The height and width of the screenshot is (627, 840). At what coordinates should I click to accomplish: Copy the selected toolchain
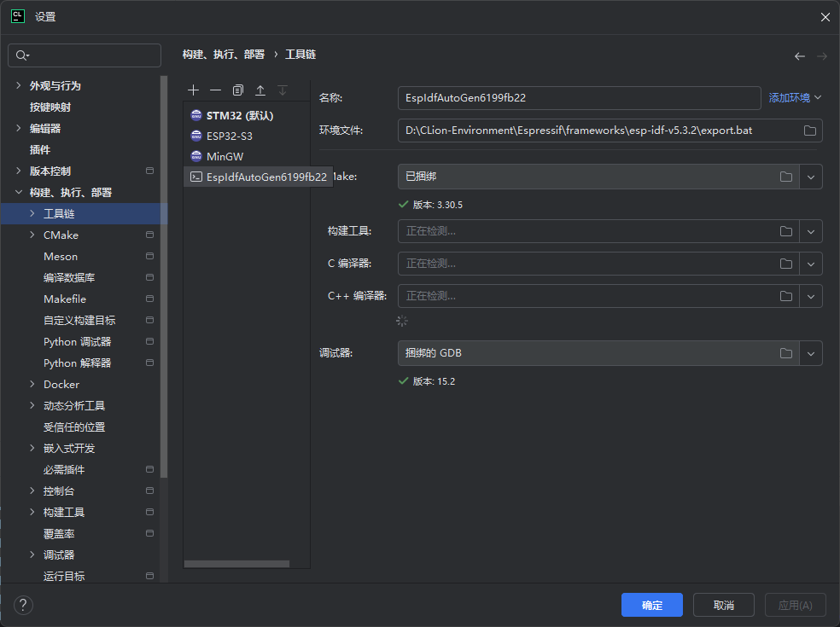[x=238, y=90]
